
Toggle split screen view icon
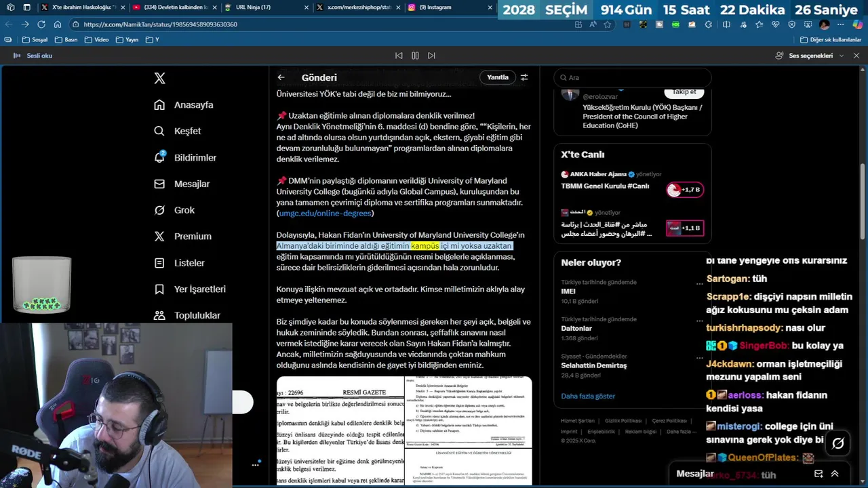(726, 24)
